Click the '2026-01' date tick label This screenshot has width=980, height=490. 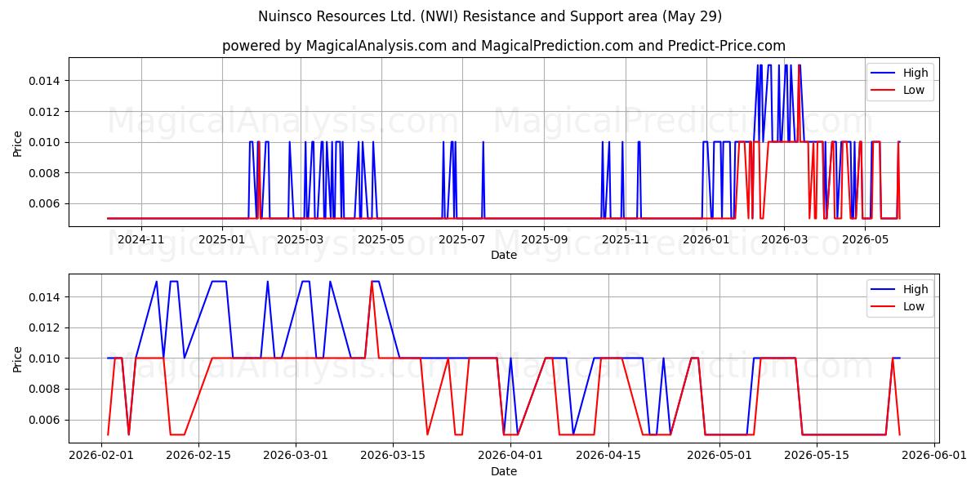[x=706, y=239]
